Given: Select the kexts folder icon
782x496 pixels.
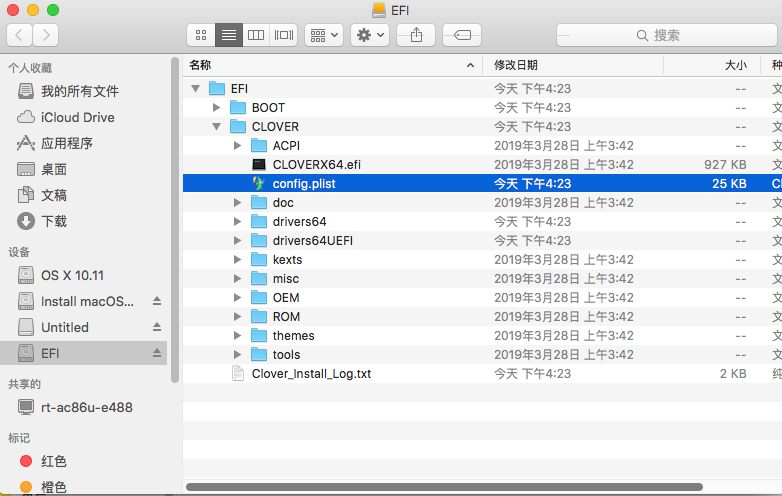Looking at the screenshot, I should pyautogui.click(x=259, y=259).
